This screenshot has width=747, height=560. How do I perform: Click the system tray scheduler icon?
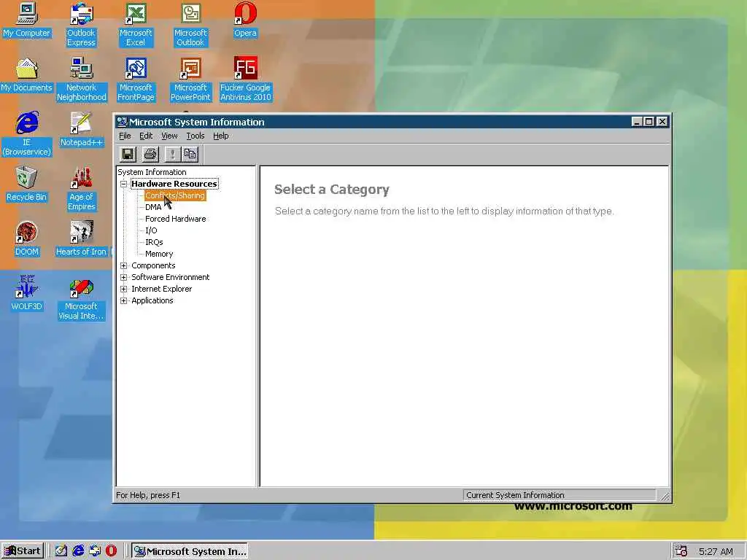click(681, 551)
